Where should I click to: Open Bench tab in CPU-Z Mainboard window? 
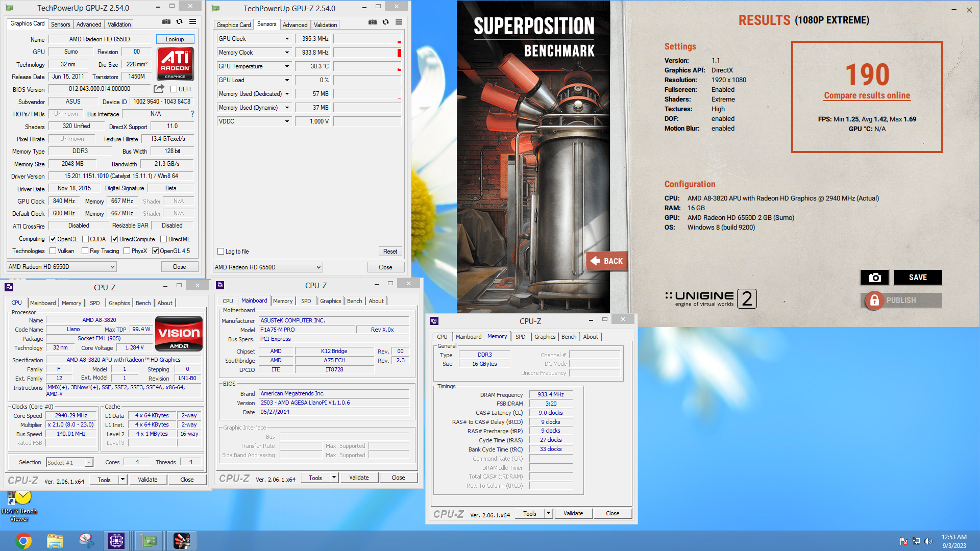pos(354,301)
